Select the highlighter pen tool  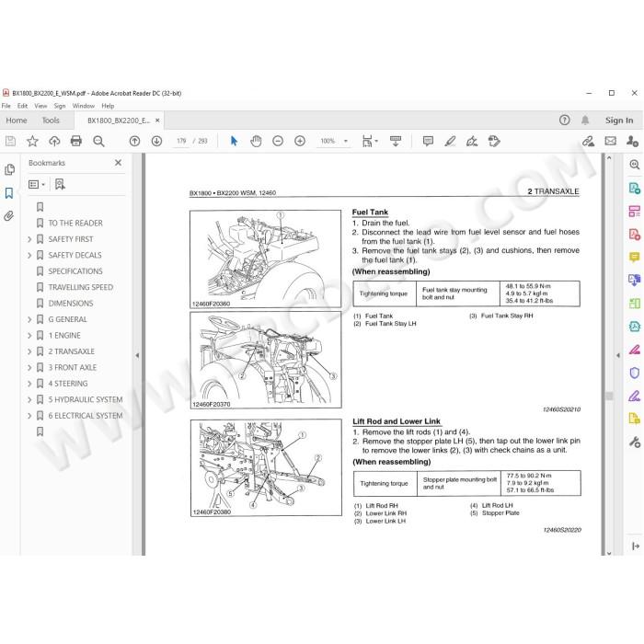click(450, 142)
